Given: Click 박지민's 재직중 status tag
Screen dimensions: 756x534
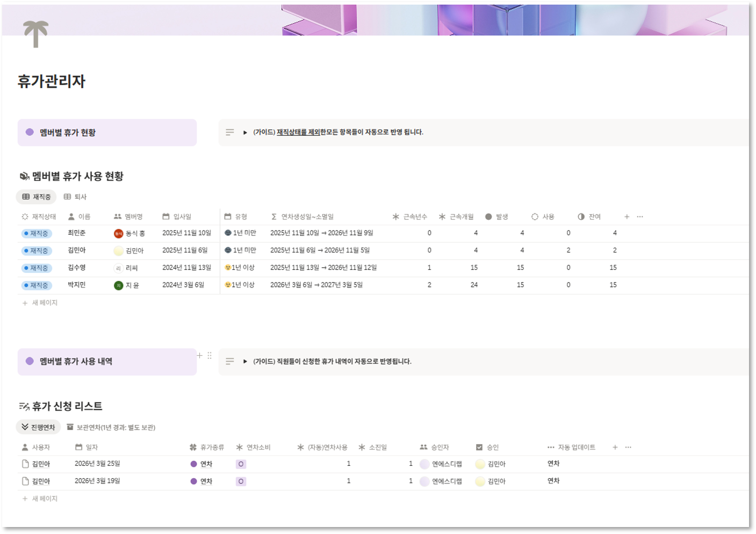Looking at the screenshot, I should click(x=37, y=286).
